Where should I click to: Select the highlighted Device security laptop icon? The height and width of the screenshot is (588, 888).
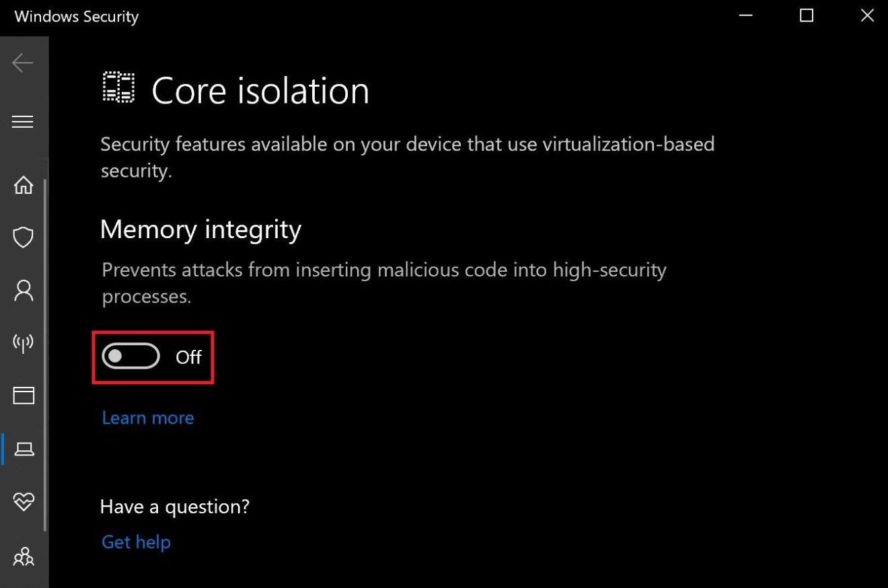24,449
